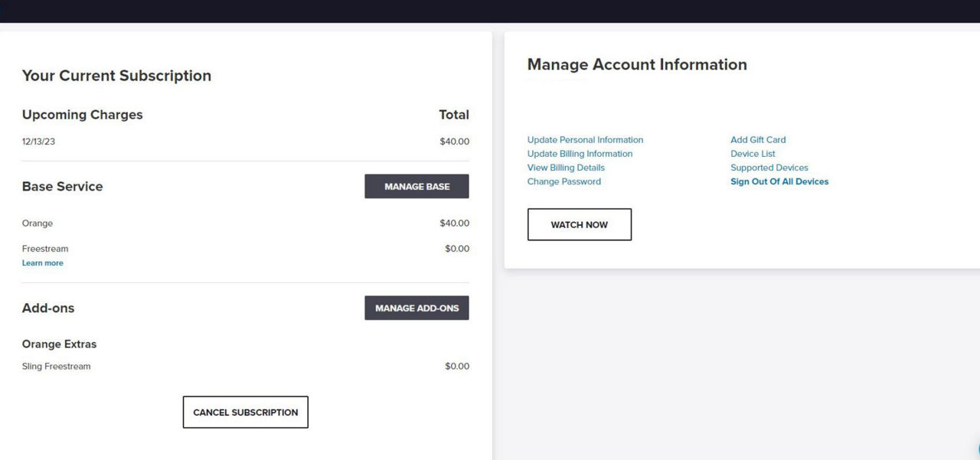980x460 pixels.
Task: Select the Your Current Subscription heading
Action: coord(116,76)
